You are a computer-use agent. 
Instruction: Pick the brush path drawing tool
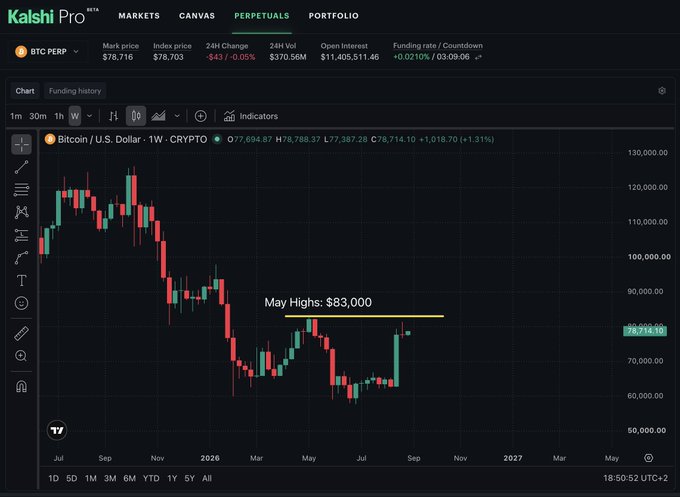click(x=21, y=258)
